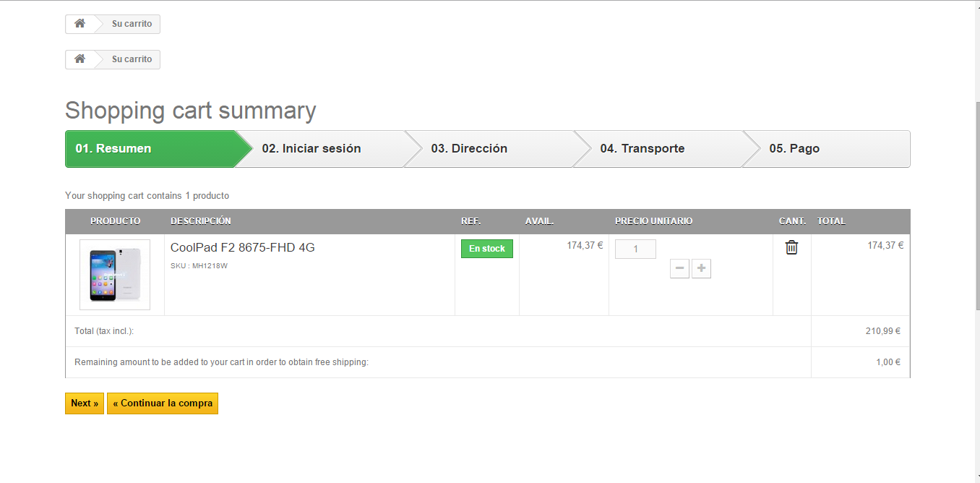The image size is (980, 483).
Task: Click the 210,99 € total amount
Action: 882,331
